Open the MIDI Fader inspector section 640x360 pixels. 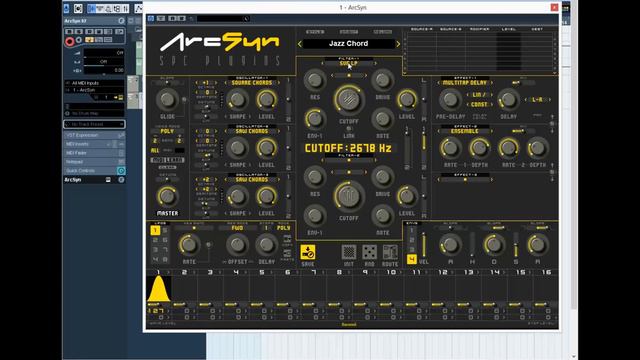point(94,153)
